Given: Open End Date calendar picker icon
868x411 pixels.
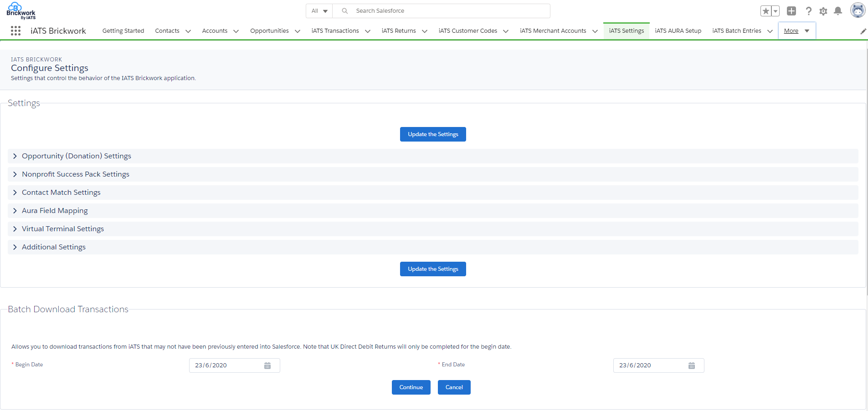Looking at the screenshot, I should click(692, 365).
